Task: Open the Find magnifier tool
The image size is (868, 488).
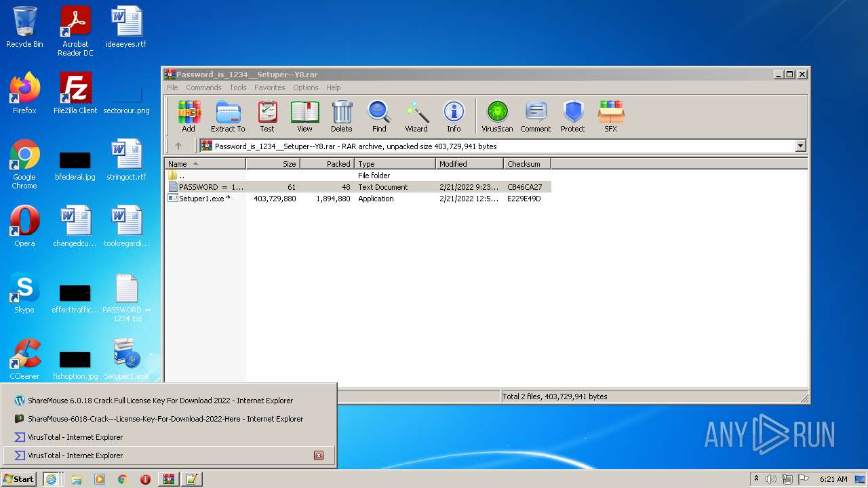Action: [x=379, y=117]
